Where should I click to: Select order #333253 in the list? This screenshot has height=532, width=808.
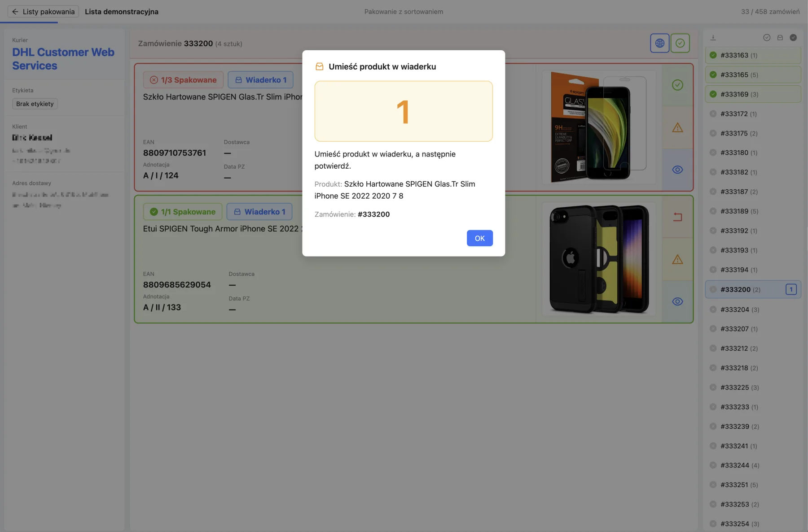tap(753, 505)
